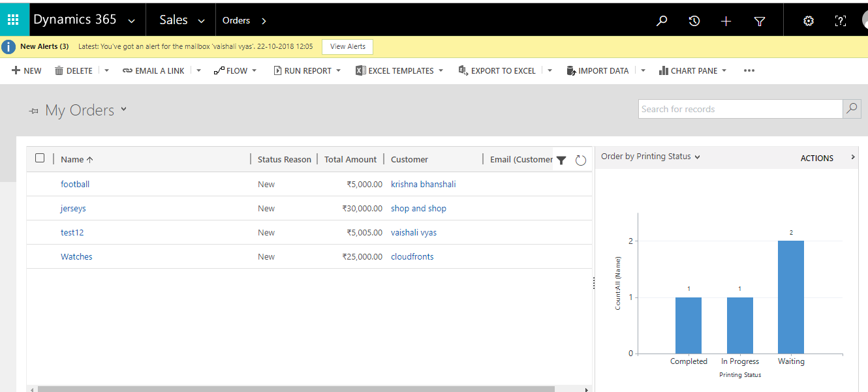Screen dimensions: 868x392
Task: Open the FLOW dropdown menu
Action: 255,70
